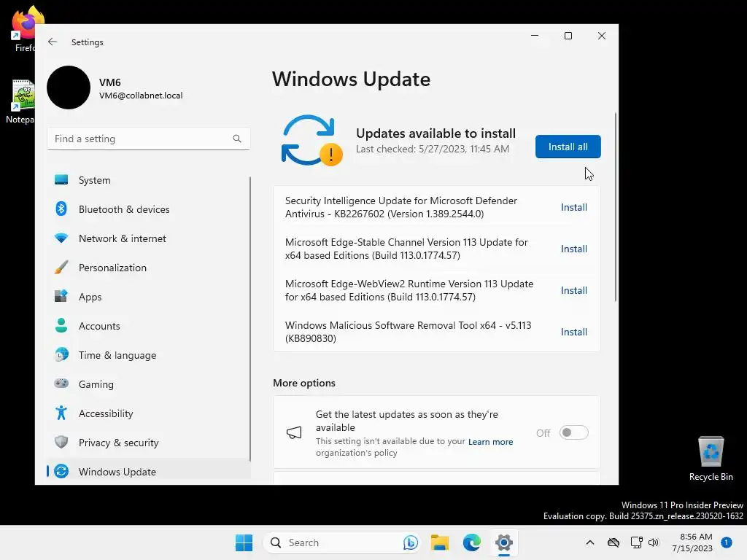Open Personalization settings page
The width and height of the screenshot is (747, 560).
coord(149,267)
